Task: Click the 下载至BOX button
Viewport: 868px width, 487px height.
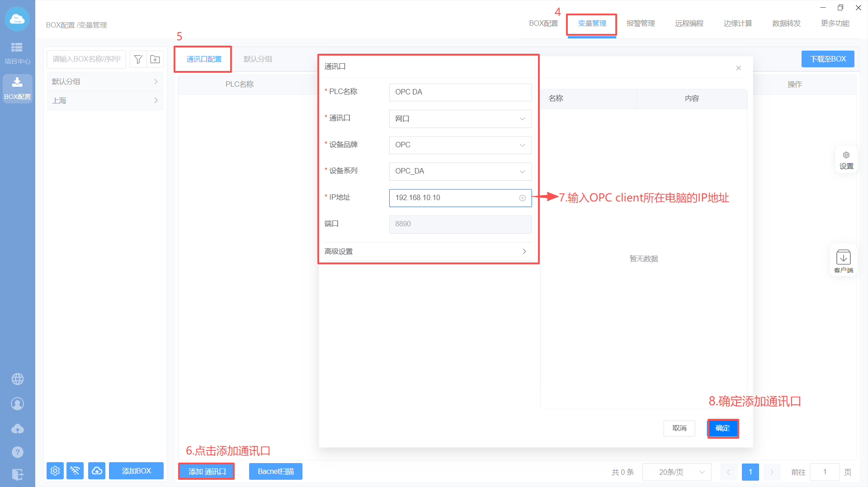Action: pyautogui.click(x=827, y=59)
